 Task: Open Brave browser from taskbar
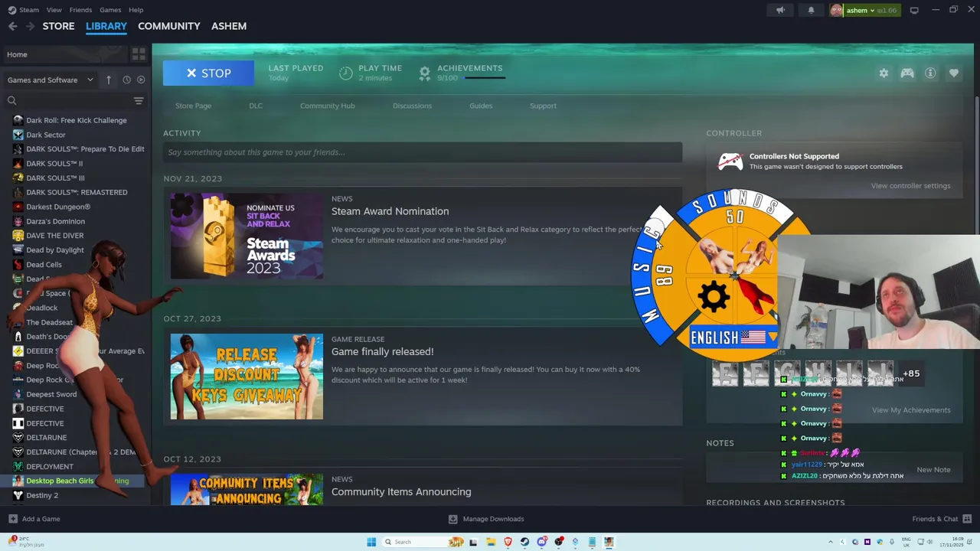click(x=508, y=542)
